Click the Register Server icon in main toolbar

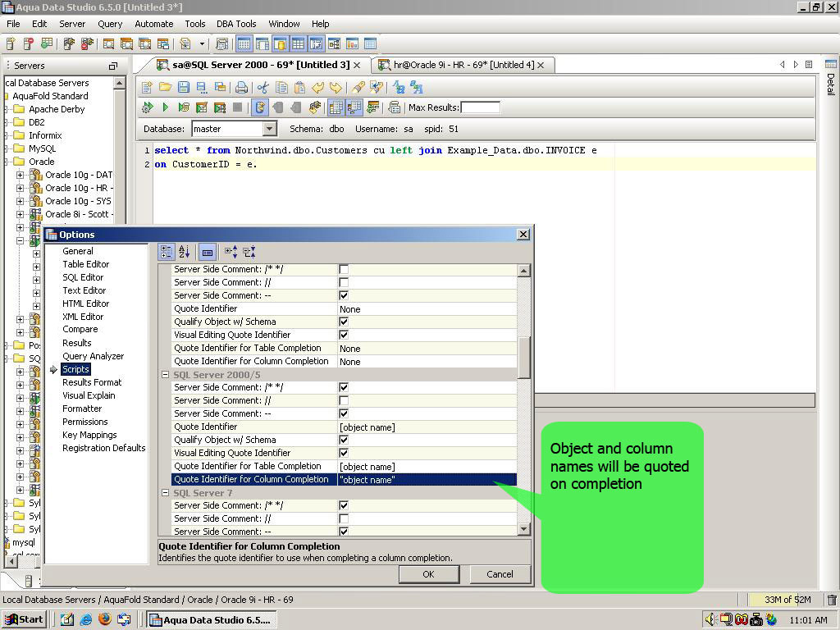[11, 44]
